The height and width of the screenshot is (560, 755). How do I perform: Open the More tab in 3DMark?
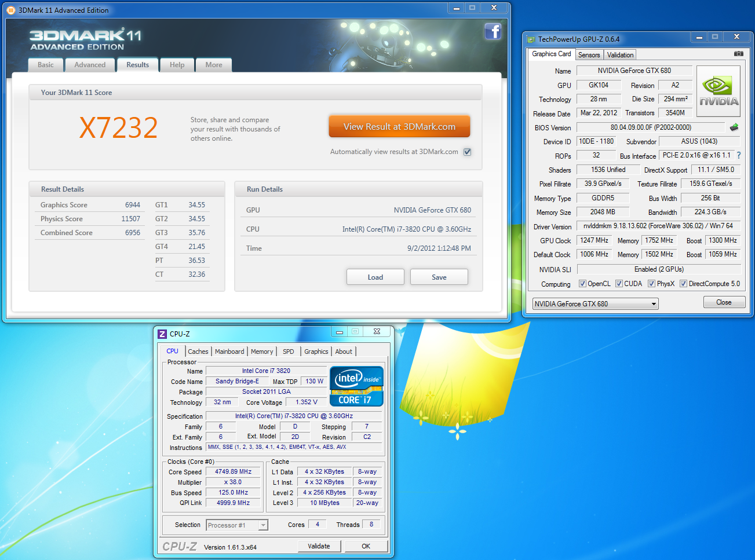[x=214, y=65]
